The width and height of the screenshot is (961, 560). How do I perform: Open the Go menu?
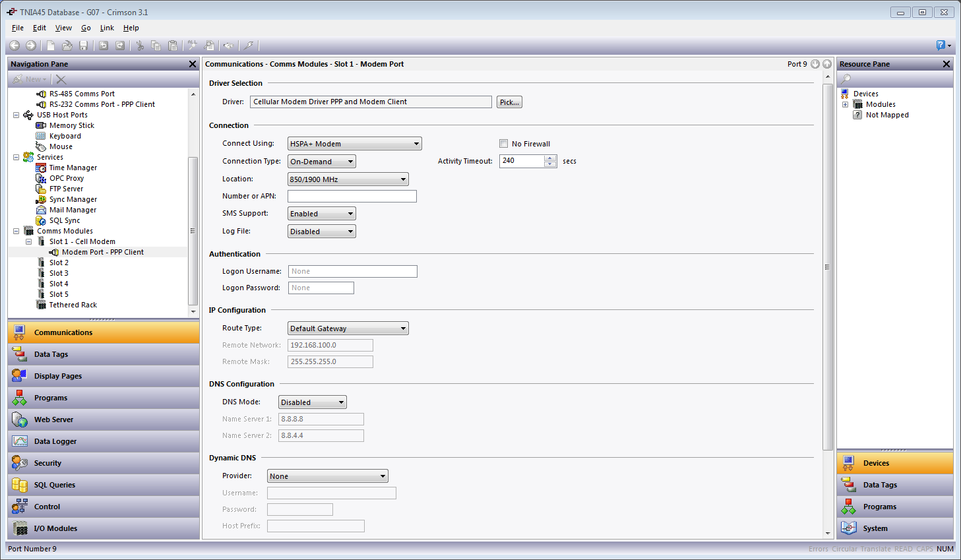[86, 28]
